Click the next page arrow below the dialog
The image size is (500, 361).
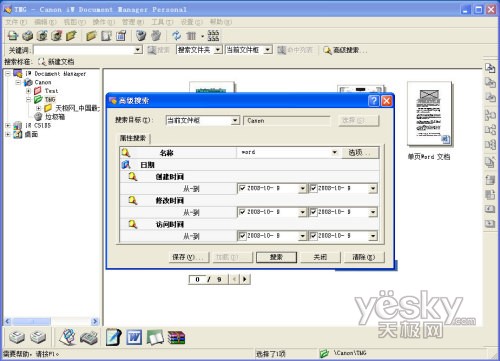point(245,279)
